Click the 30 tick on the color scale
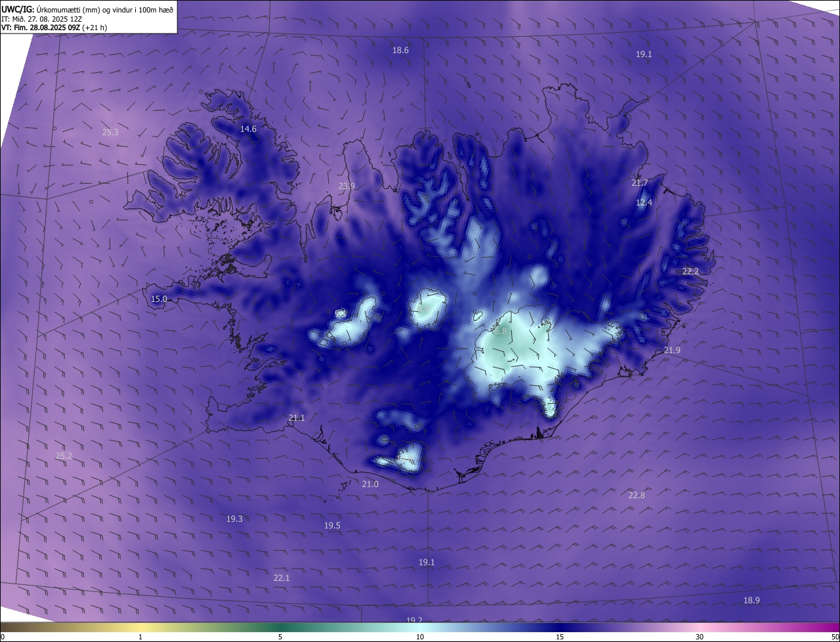Viewport: 840px width, 642px height. [x=700, y=637]
